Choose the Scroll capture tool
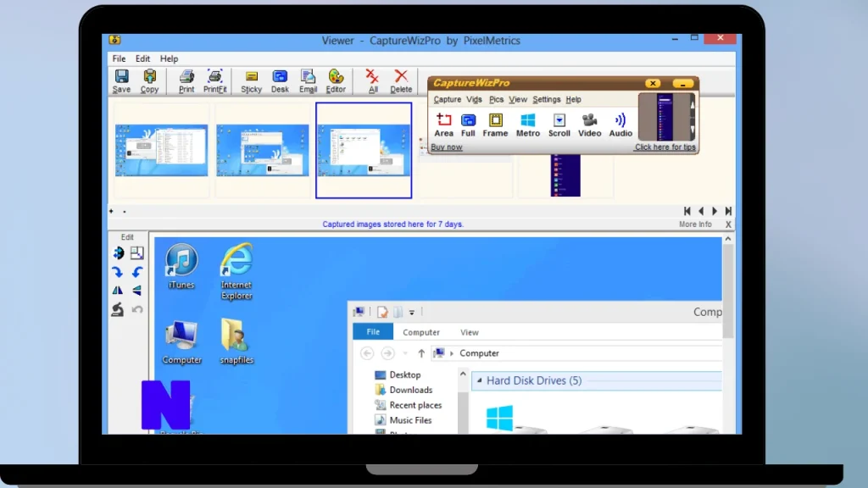The width and height of the screenshot is (868, 488). (x=559, y=125)
